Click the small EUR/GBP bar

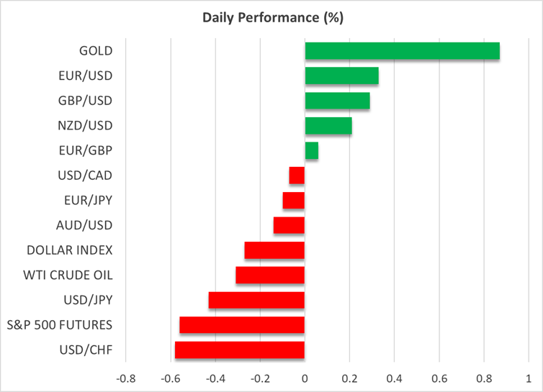click(312, 150)
